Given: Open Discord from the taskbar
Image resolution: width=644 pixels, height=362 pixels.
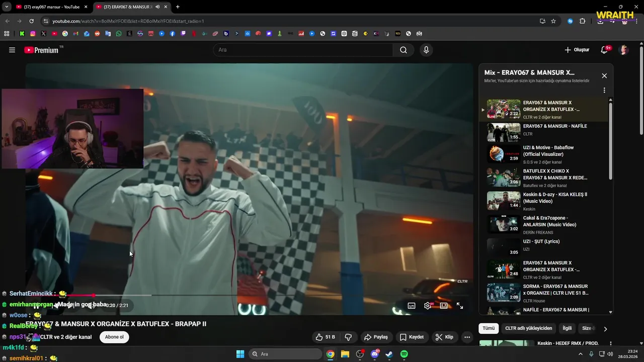Looking at the screenshot, I should (x=375, y=354).
